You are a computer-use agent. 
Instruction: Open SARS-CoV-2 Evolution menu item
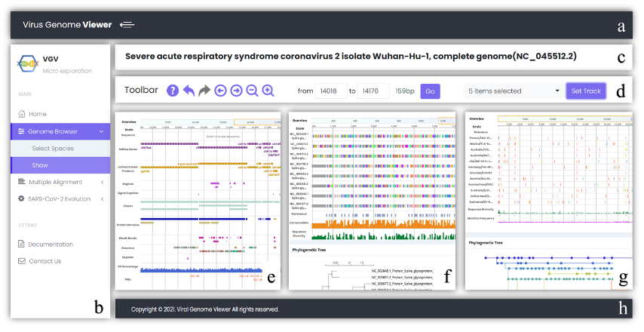click(x=60, y=199)
